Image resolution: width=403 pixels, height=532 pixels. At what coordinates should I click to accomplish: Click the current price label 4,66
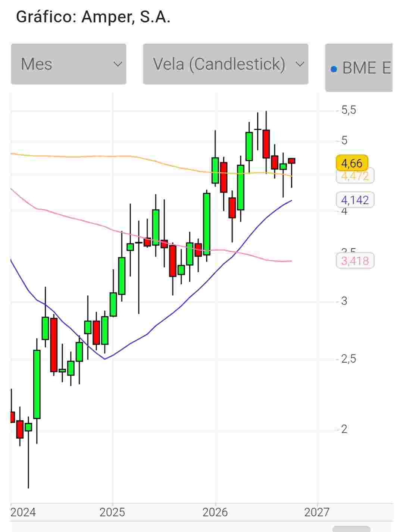pyautogui.click(x=352, y=163)
